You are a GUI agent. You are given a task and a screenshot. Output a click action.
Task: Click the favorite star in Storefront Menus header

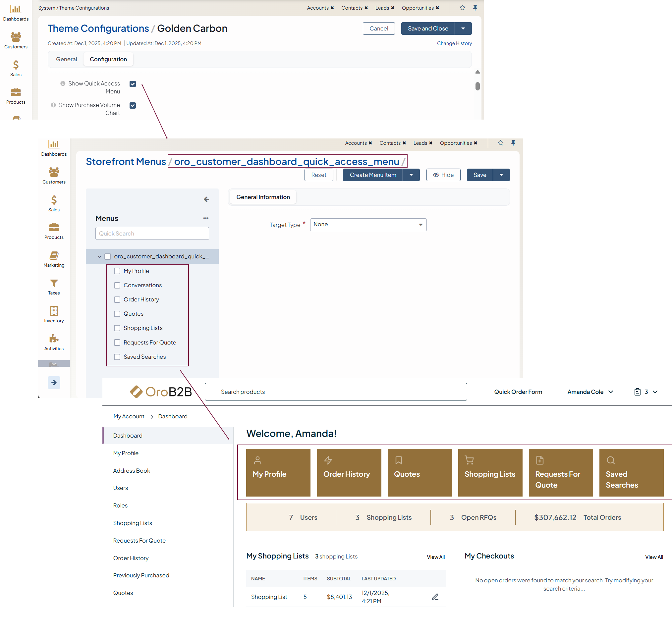coord(500,143)
